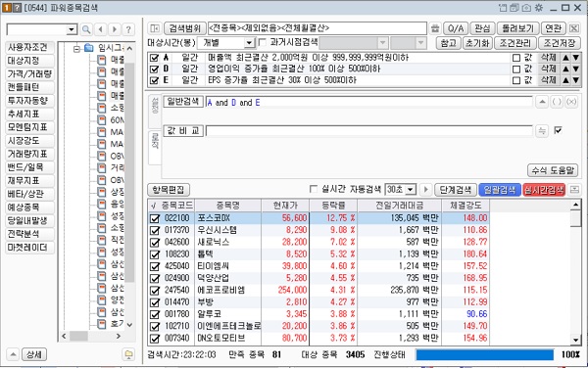Image resolution: width=588 pixels, height=368 pixels.
Task: Enable 과거시점검색 checkbox
Action: coord(263,42)
